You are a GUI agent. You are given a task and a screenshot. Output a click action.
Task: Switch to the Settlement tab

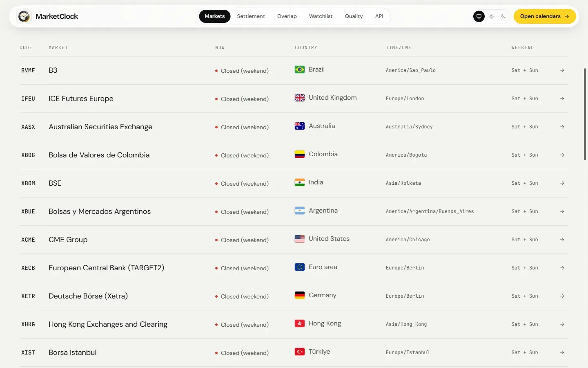point(251,16)
